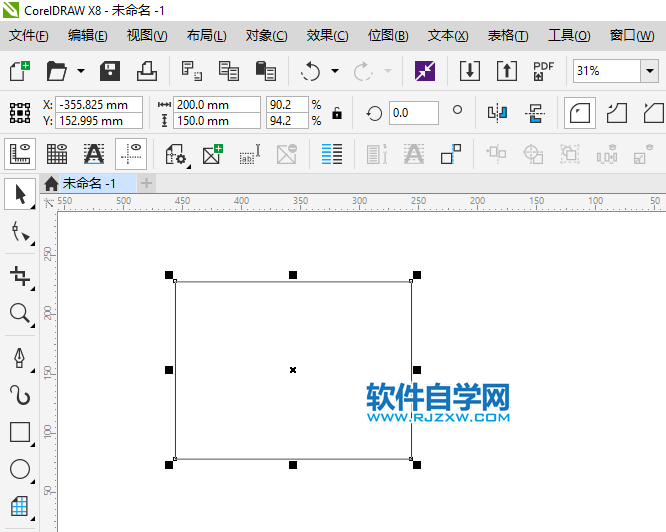
Task: Edit the height field 150.0 mm
Action: coord(217,121)
